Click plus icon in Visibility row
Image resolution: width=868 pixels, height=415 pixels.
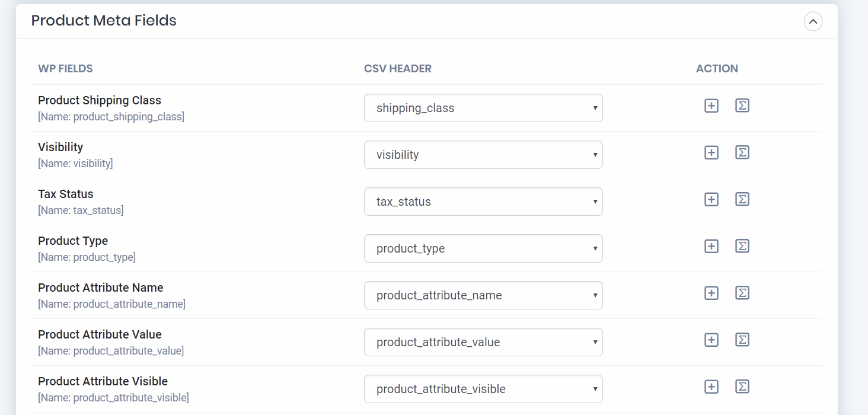711,152
